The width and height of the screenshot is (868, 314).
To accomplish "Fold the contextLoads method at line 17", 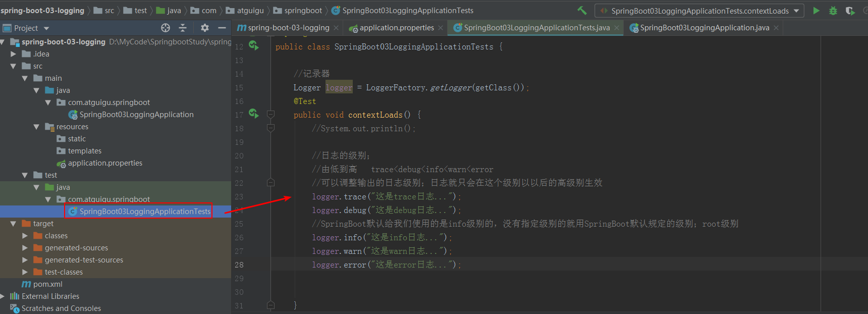I will coord(270,115).
